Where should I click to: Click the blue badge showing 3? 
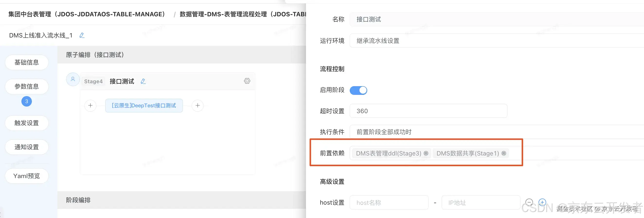pyautogui.click(x=27, y=101)
